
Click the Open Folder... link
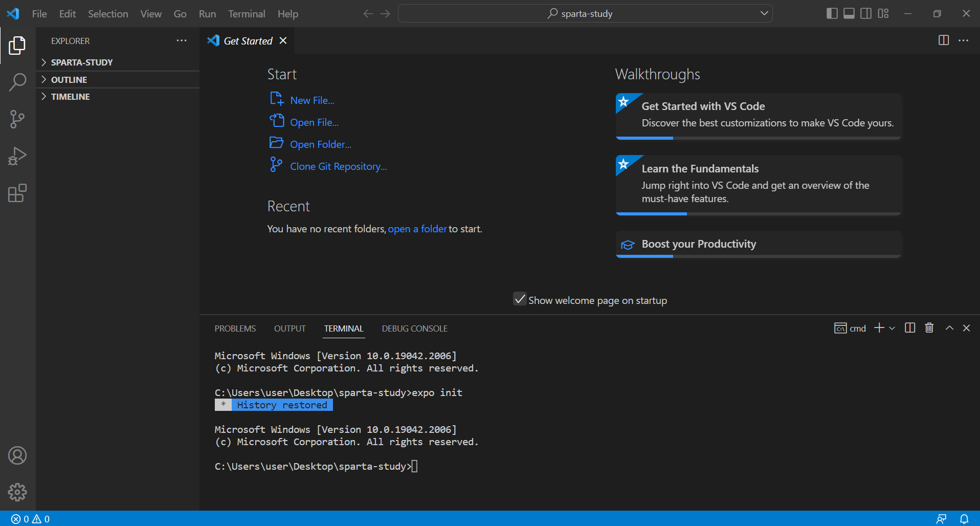click(x=321, y=144)
